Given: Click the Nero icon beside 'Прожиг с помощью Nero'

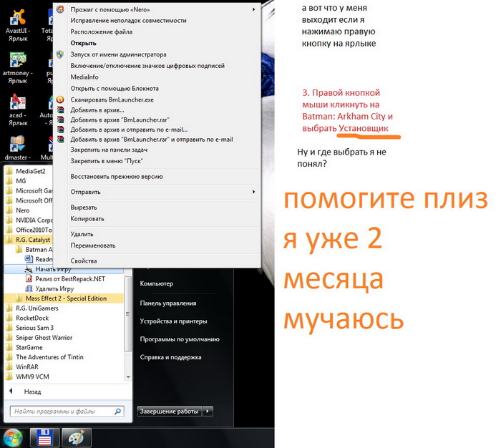Looking at the screenshot, I should click(60, 9).
